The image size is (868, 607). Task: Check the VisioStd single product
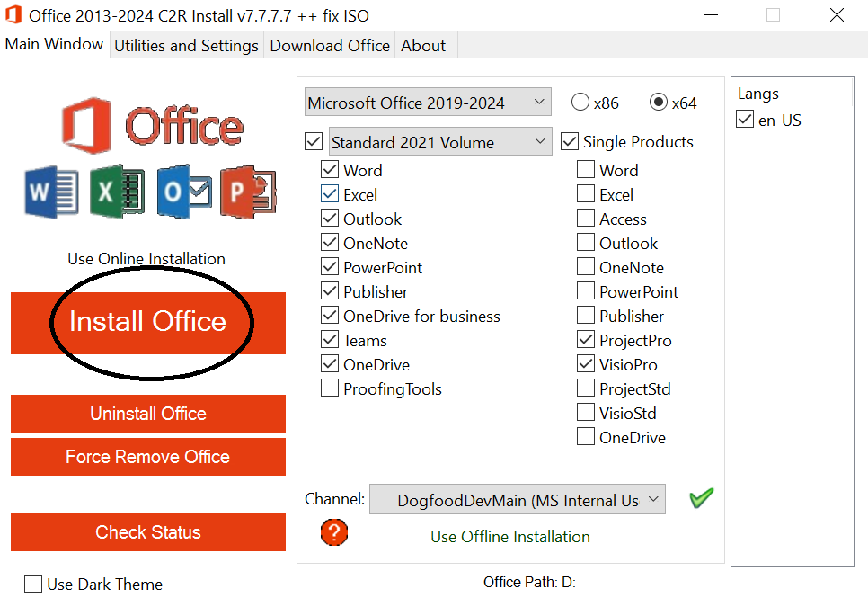point(586,412)
